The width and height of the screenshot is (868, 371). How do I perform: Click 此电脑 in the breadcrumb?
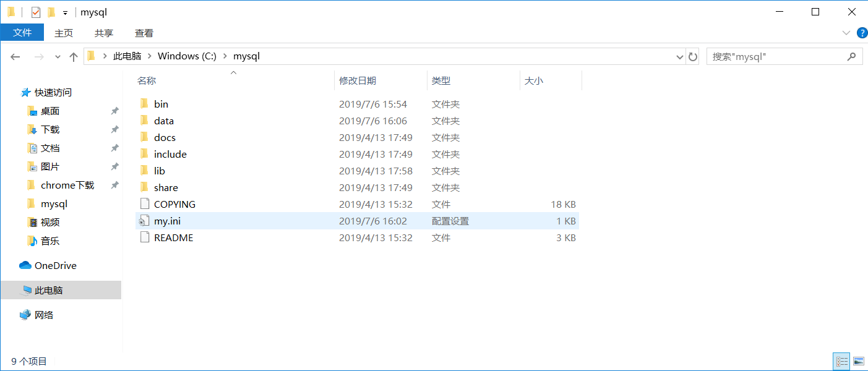coord(127,56)
